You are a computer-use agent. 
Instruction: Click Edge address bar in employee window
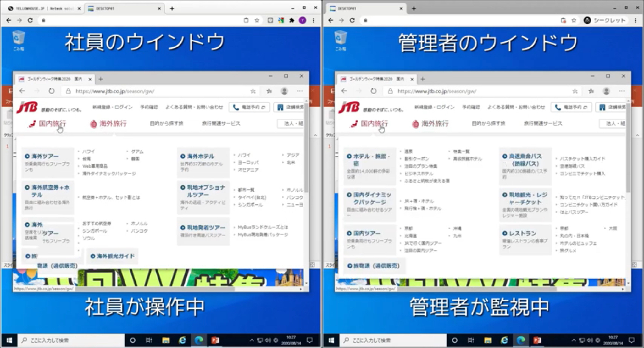click(160, 91)
